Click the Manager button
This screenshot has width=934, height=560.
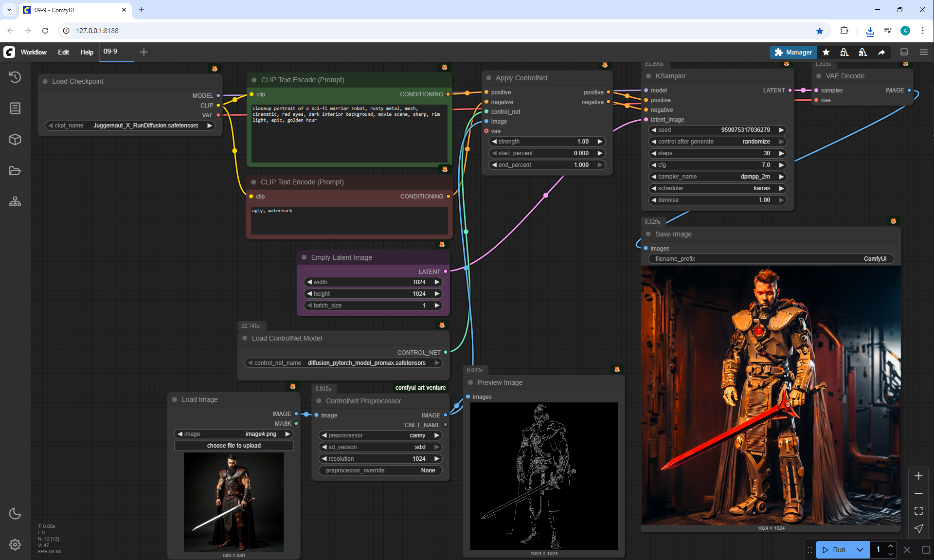click(793, 52)
